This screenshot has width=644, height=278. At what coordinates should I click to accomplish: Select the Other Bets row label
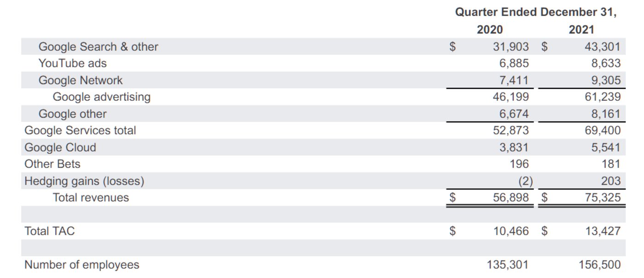pos(52,164)
